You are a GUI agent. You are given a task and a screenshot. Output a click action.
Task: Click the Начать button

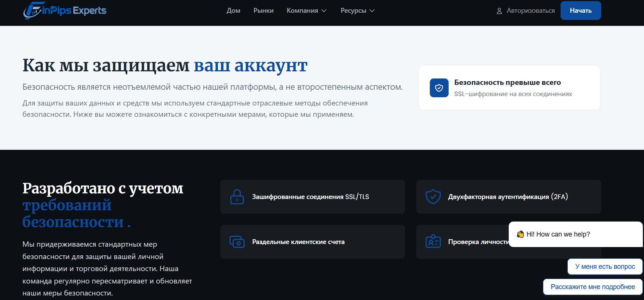tap(581, 11)
